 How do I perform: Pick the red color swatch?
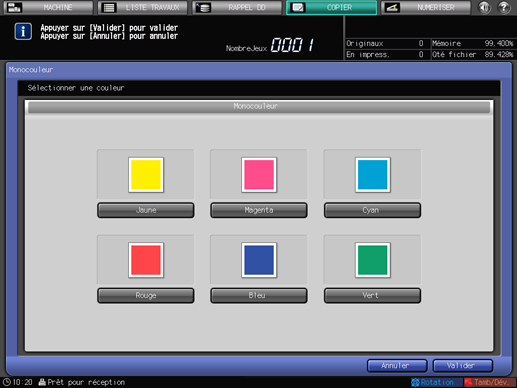tap(146, 260)
